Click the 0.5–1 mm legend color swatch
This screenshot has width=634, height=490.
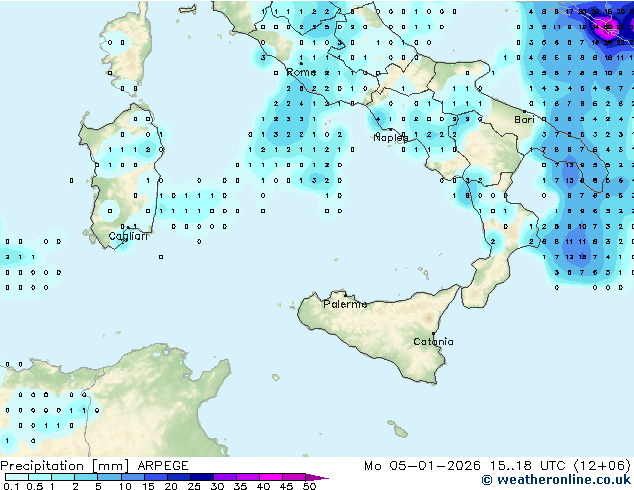click(x=40, y=477)
